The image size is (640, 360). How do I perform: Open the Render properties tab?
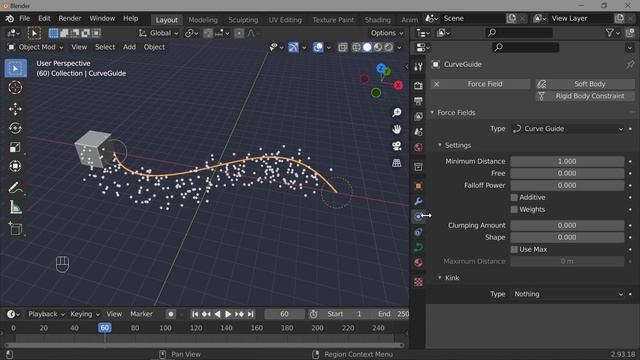click(418, 86)
